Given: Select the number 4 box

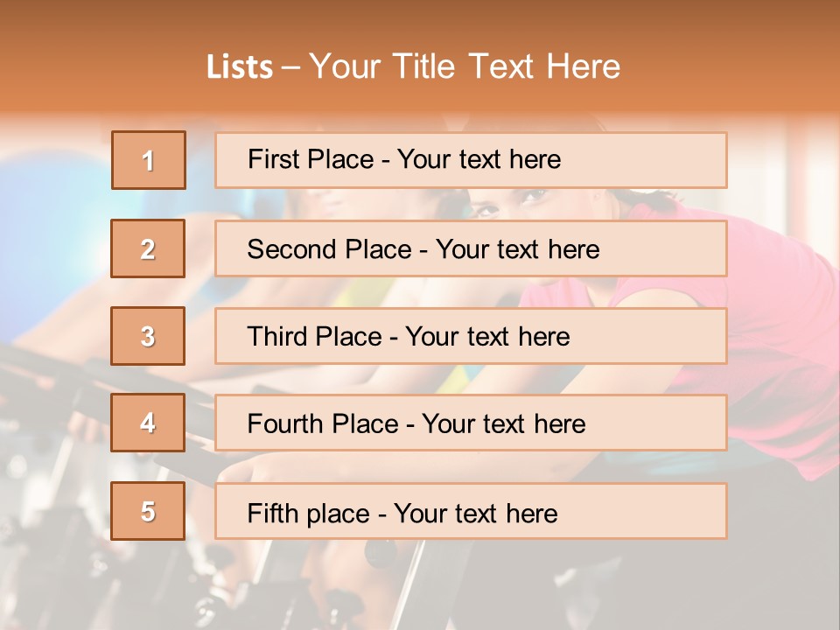Looking at the screenshot, I should click(x=148, y=423).
